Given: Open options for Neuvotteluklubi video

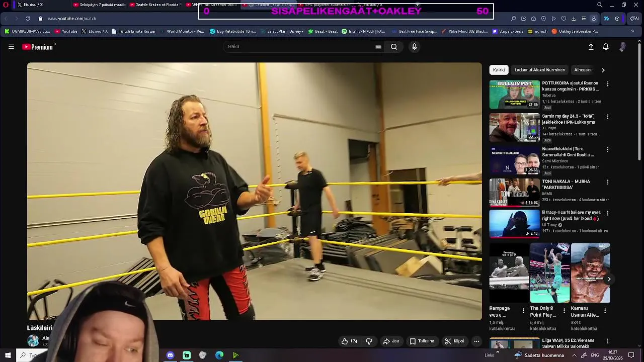Looking at the screenshot, I should pos(608,149).
